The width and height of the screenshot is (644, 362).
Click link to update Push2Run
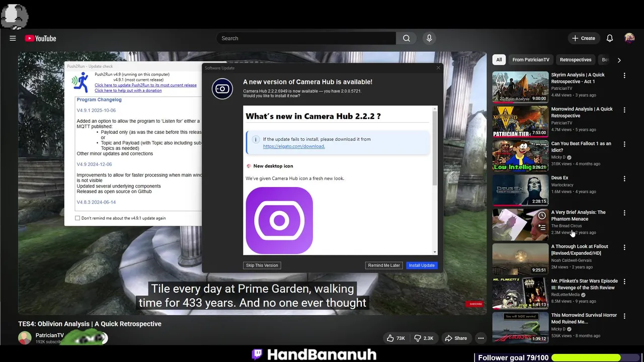(x=145, y=85)
